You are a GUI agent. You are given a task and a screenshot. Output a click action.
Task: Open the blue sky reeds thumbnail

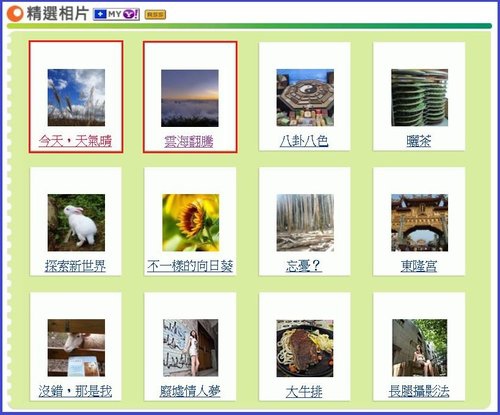(76, 97)
